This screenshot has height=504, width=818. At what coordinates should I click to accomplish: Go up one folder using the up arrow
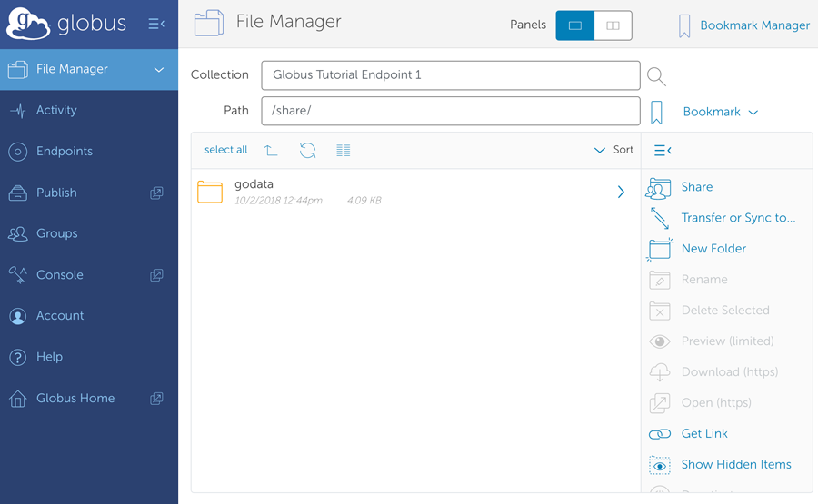[270, 151]
